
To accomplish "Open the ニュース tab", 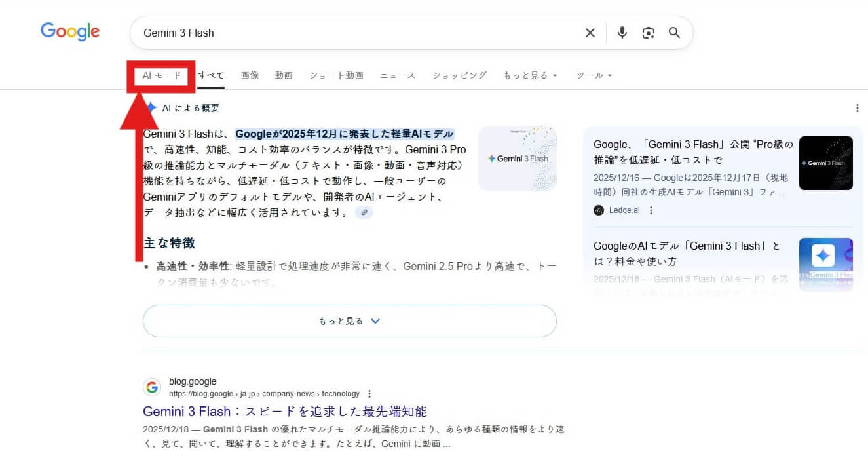I will pyautogui.click(x=398, y=75).
